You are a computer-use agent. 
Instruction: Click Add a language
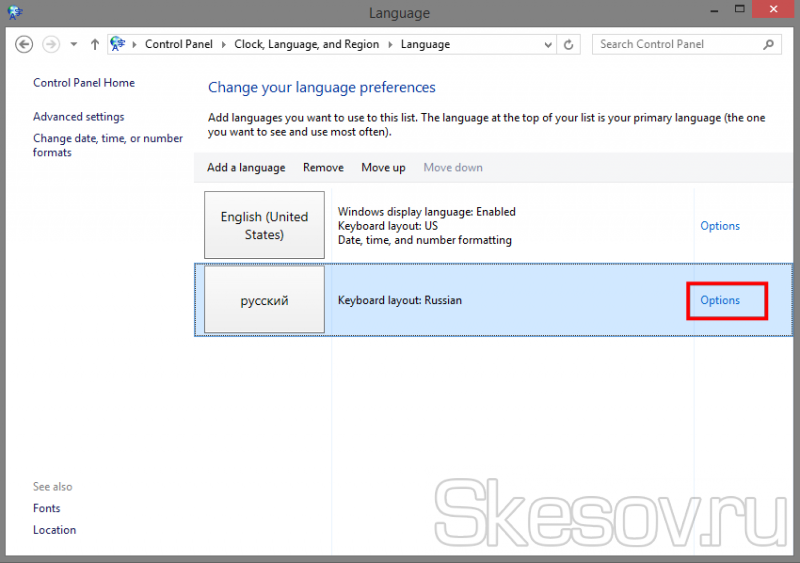click(246, 168)
